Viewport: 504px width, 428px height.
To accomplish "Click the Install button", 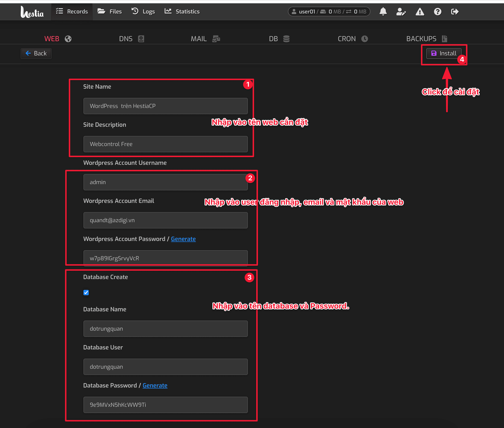I will [x=444, y=53].
